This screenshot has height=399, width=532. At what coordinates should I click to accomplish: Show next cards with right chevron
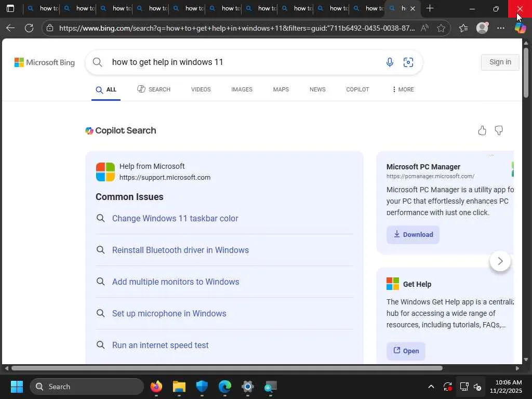click(x=500, y=261)
